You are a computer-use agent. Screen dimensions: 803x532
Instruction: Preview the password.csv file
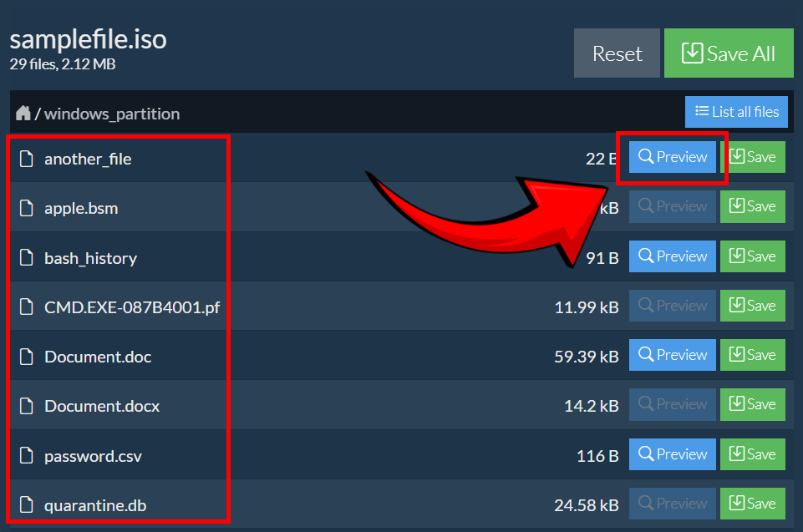coord(672,453)
